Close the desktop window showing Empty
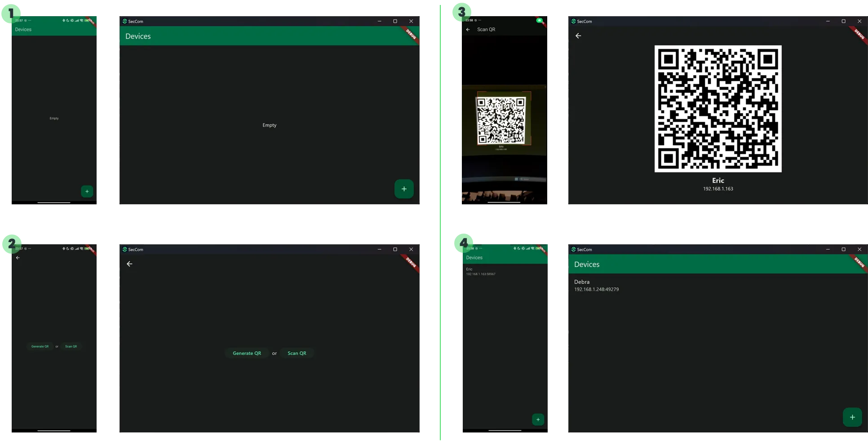Viewport: 868px width, 441px height. pyautogui.click(x=411, y=21)
